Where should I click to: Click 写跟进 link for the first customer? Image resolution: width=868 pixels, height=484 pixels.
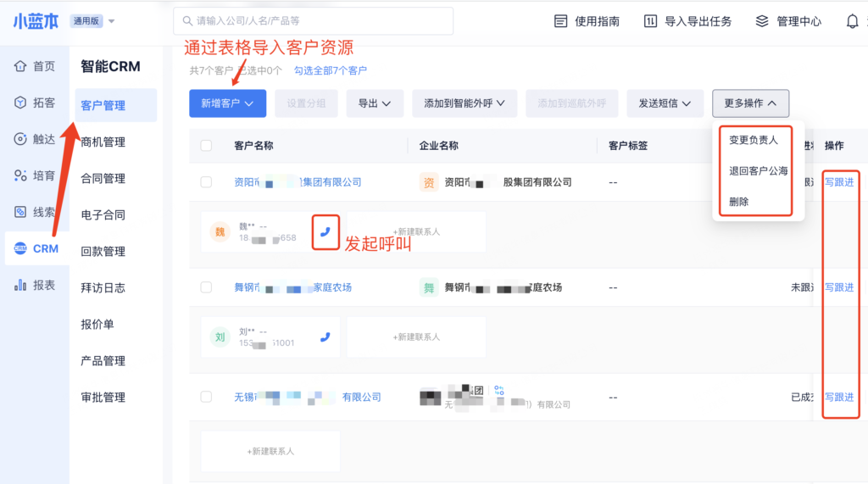(x=839, y=182)
